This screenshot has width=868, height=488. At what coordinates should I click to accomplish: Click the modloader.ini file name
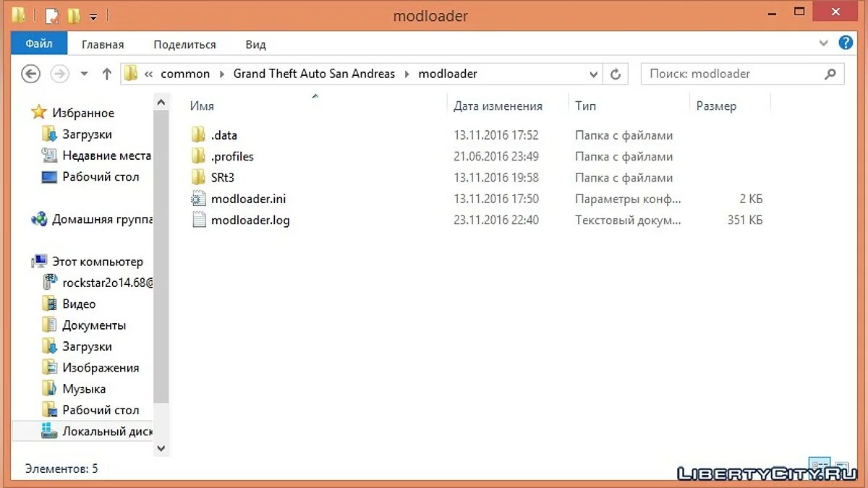pyautogui.click(x=249, y=199)
